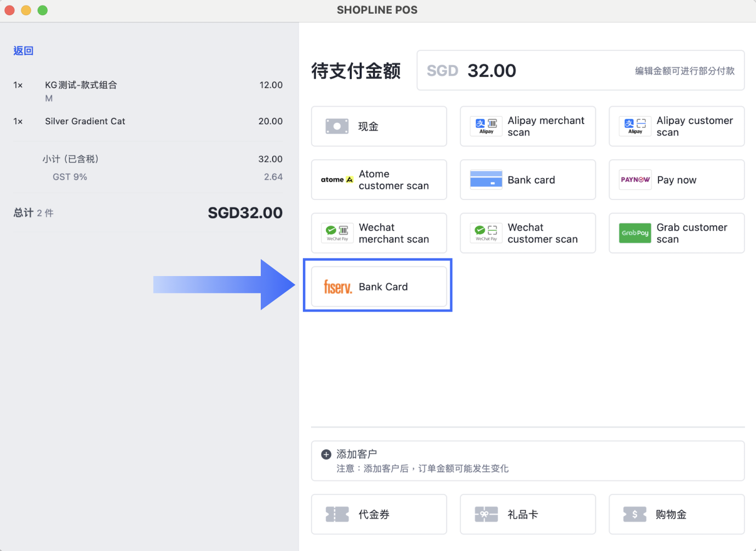Choose Grab customer scan payment
Screen dimensions: 756x551
[677, 233]
